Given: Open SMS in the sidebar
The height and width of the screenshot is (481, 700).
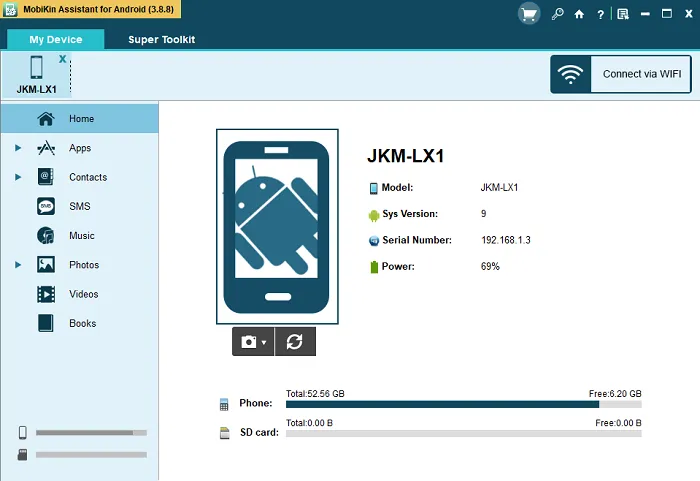Looking at the screenshot, I should [79, 206].
